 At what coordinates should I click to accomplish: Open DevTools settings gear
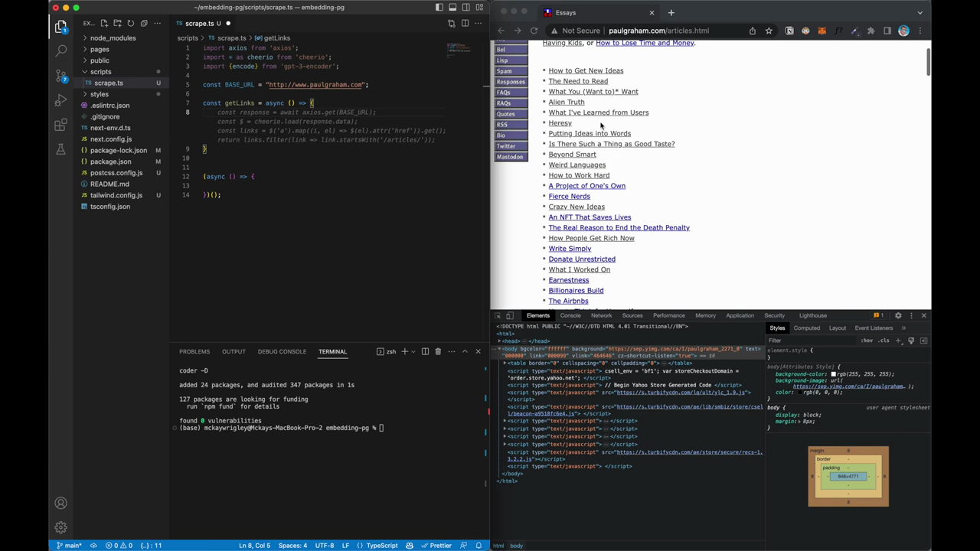(x=898, y=315)
